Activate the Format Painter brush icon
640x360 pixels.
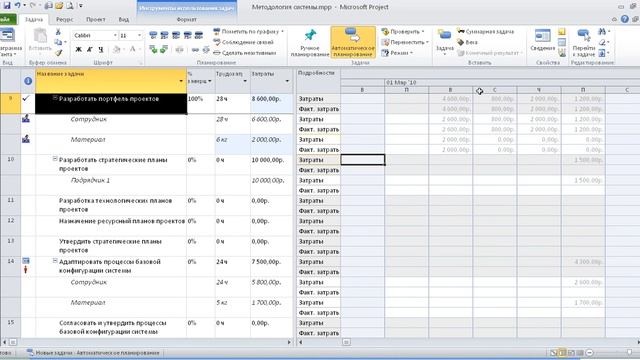coord(58,53)
